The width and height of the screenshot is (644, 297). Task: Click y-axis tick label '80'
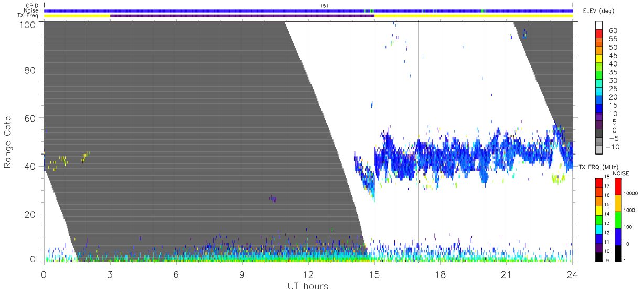point(30,70)
